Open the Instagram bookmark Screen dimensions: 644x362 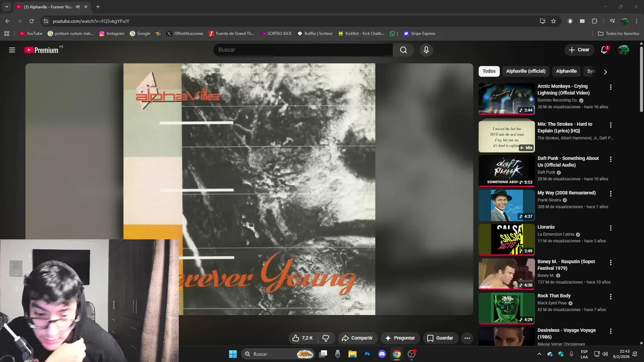112,34
